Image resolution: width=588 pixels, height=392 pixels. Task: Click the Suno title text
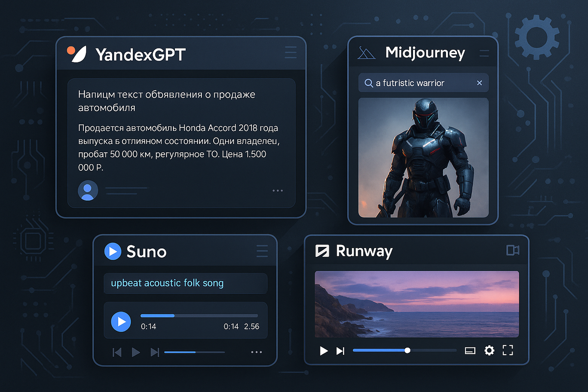click(147, 251)
